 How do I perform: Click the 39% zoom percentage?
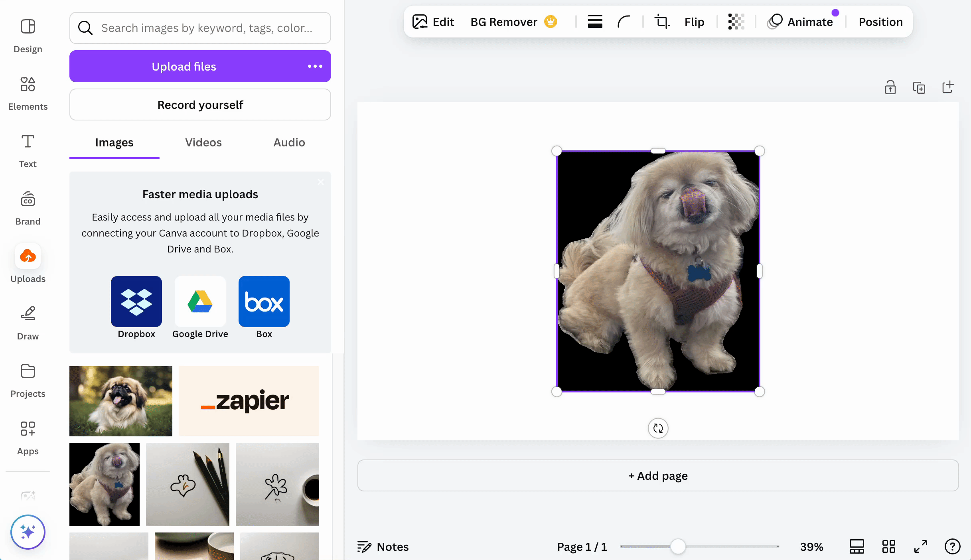tap(811, 546)
